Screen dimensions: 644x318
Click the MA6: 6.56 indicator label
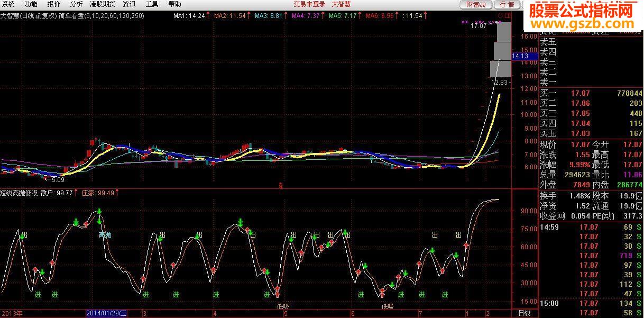tap(380, 16)
